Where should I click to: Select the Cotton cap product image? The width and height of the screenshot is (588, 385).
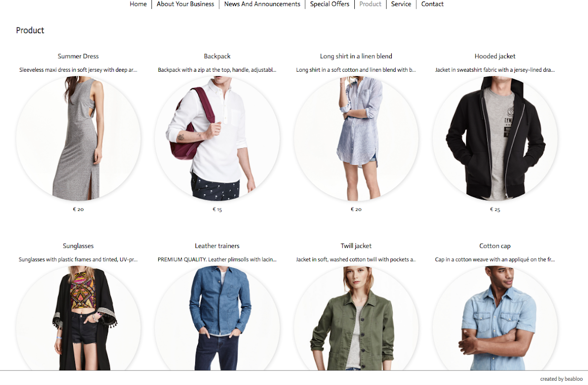(495, 318)
